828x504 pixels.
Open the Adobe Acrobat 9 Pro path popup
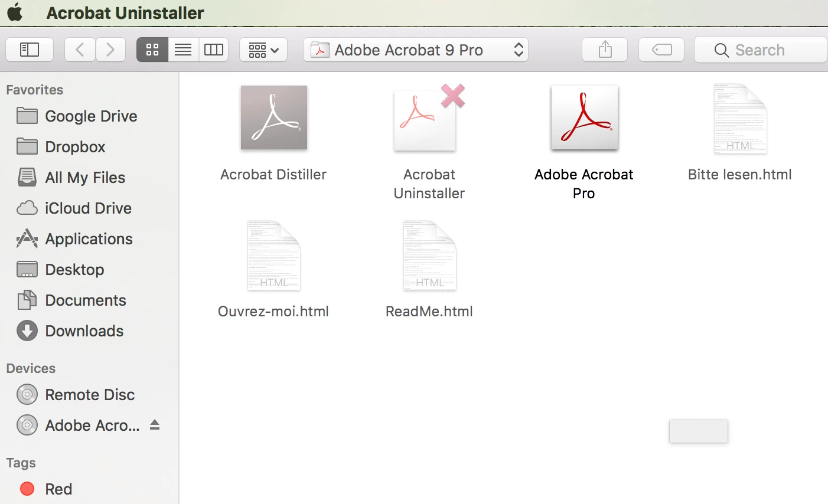tap(416, 50)
